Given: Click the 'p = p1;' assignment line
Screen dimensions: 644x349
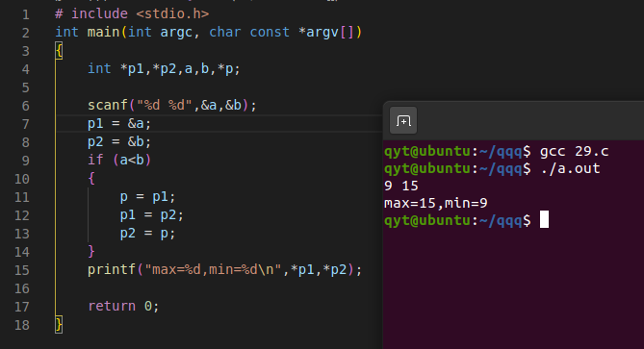Looking at the screenshot, I should 147,197.
